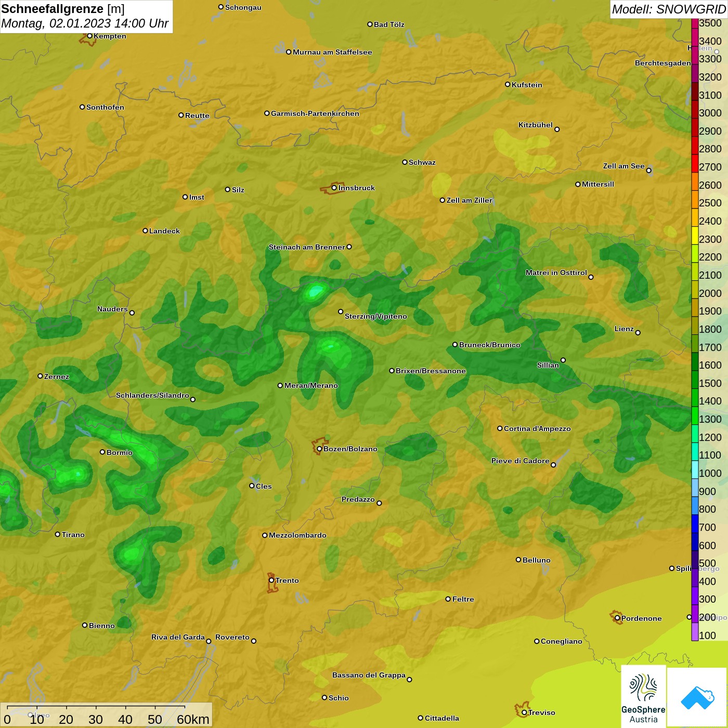Click the Bormio label
Screen dimensions: 728x728
coord(119,452)
